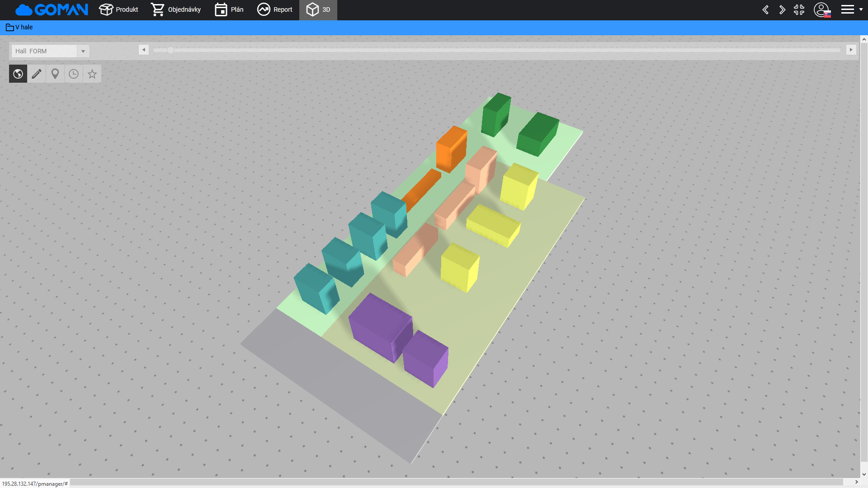Image resolution: width=868 pixels, height=488 pixels.
Task: Open the hamburger menu
Action: coord(847,9)
